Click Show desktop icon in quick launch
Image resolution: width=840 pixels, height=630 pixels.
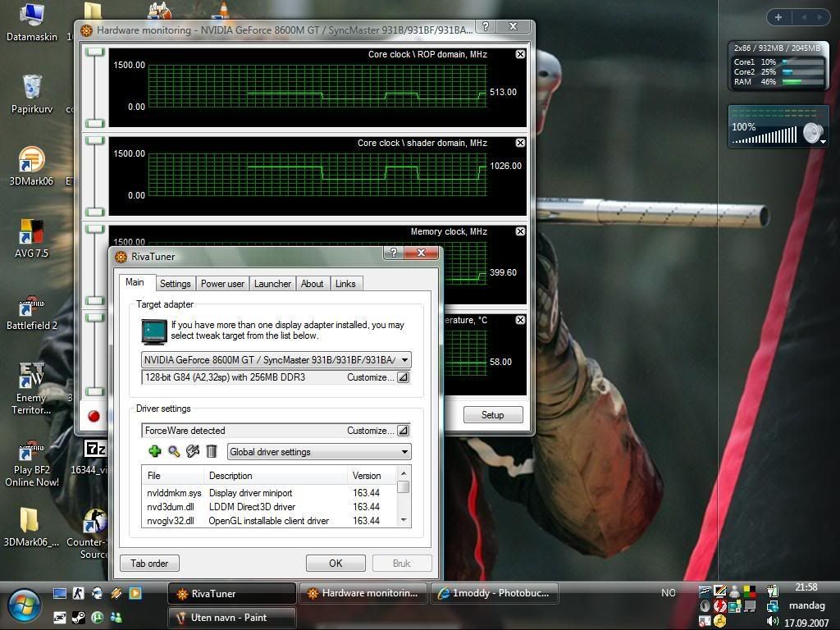click(x=59, y=593)
